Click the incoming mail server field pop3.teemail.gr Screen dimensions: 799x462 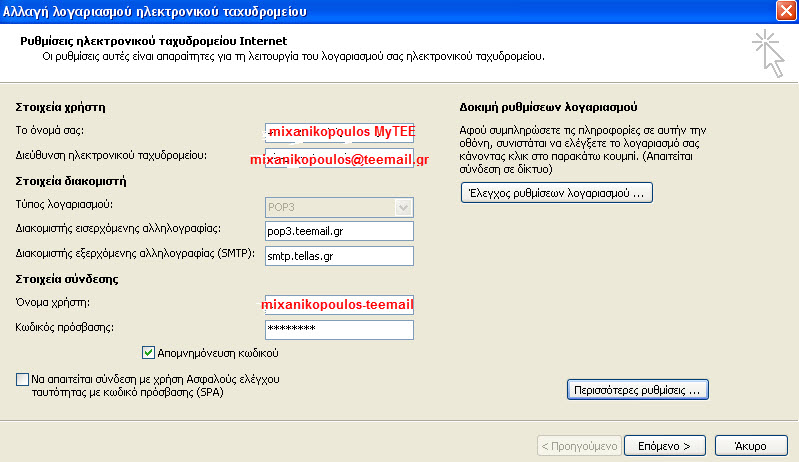[339, 231]
